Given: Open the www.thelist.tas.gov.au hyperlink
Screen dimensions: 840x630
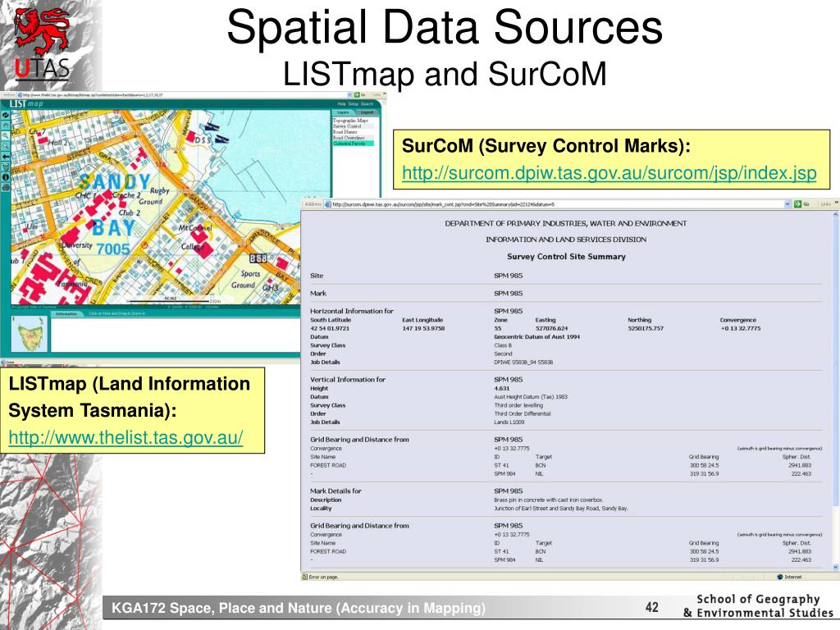Looking at the screenshot, I should (126, 438).
